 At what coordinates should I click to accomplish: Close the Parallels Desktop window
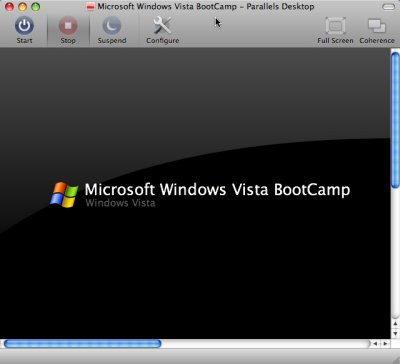9,7
